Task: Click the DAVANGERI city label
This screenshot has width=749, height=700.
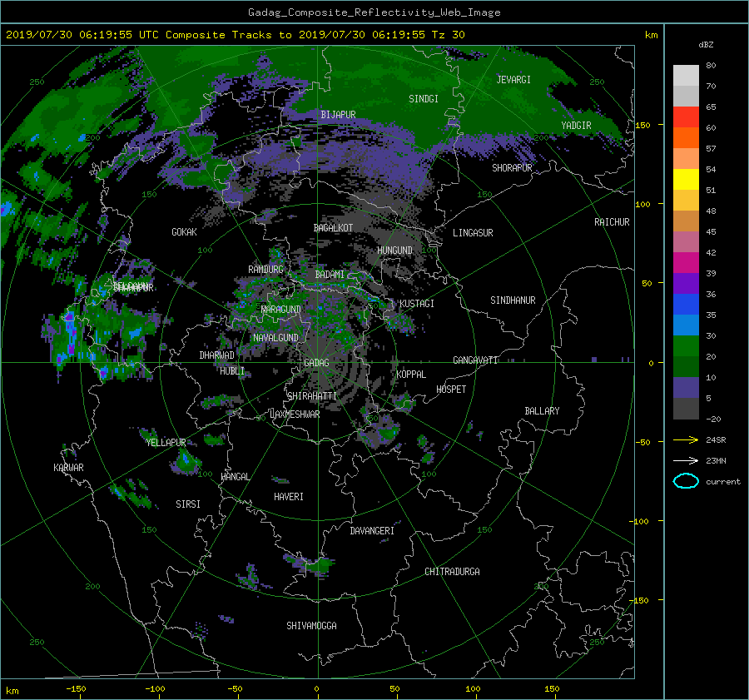Action: pos(372,531)
